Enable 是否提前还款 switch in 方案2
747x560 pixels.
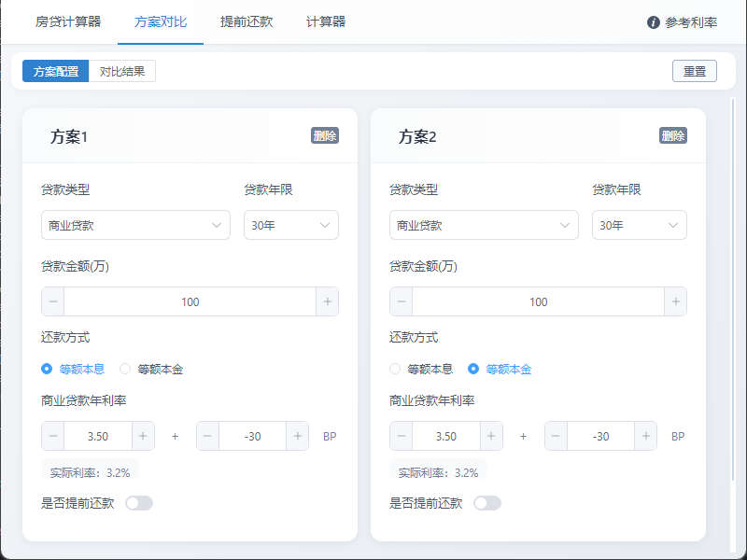[486, 503]
